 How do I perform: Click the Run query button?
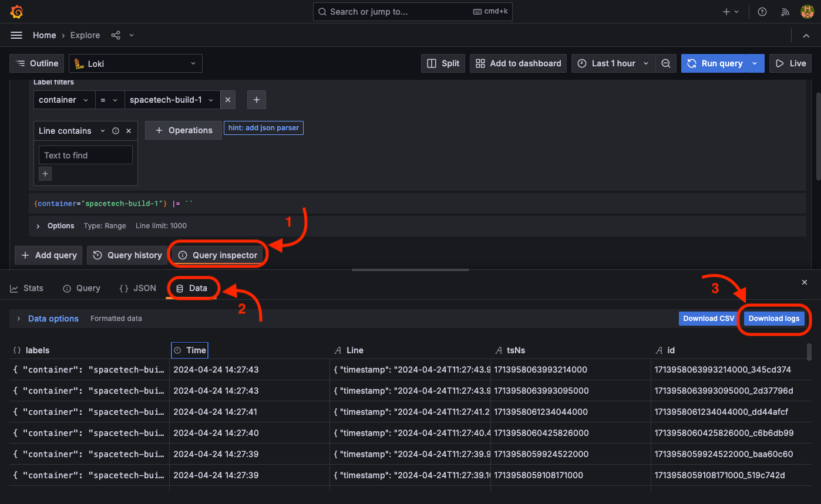click(x=714, y=63)
